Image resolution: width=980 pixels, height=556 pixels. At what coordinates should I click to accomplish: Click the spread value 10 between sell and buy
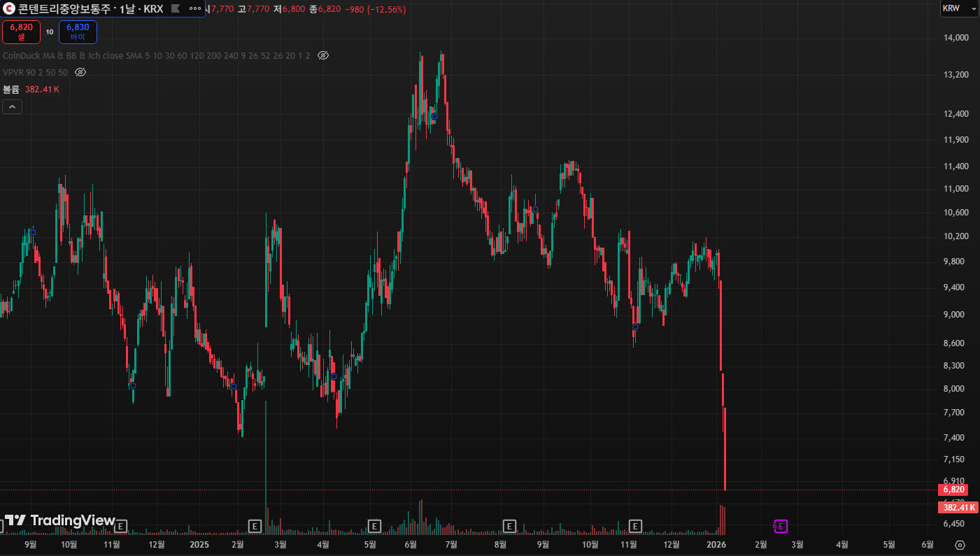50,32
